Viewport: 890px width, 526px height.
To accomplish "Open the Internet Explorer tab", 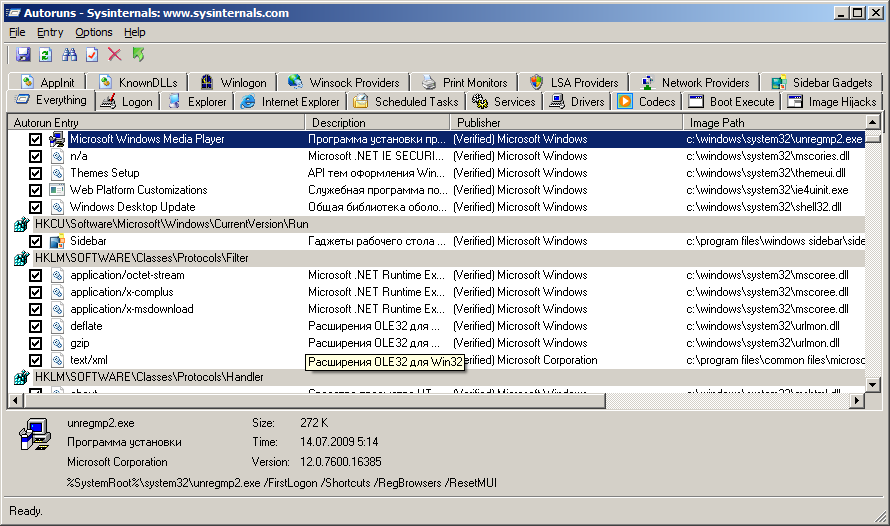I will click(x=290, y=102).
